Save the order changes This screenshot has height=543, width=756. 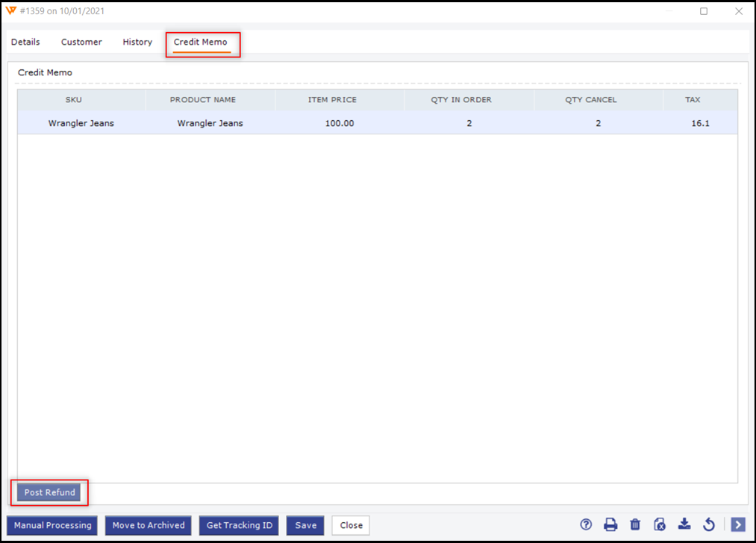(x=305, y=525)
